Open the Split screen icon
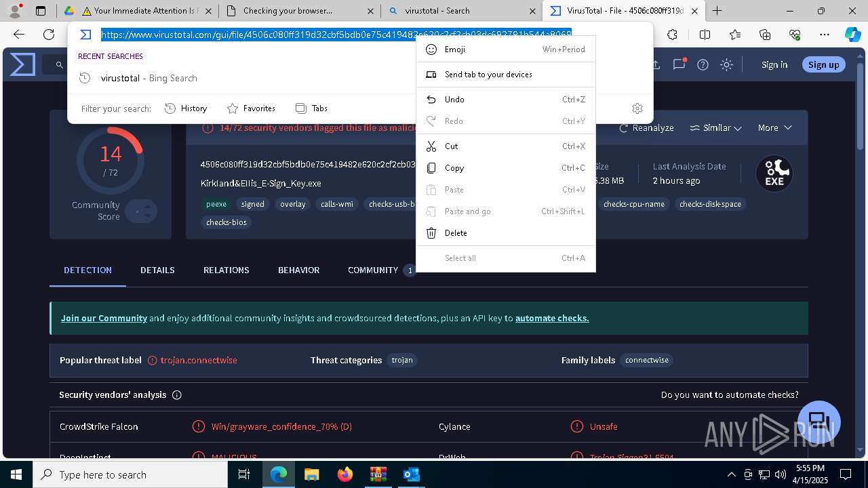Screen dimensions: 868x488 tap(705, 35)
